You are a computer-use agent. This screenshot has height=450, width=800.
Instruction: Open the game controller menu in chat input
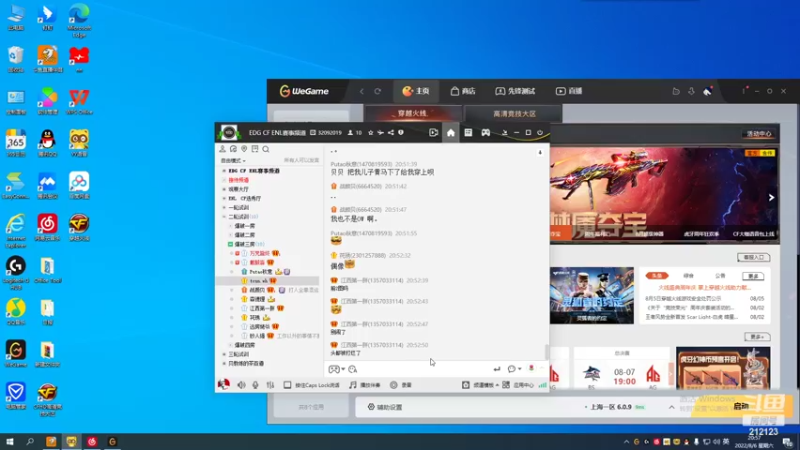[x=336, y=369]
